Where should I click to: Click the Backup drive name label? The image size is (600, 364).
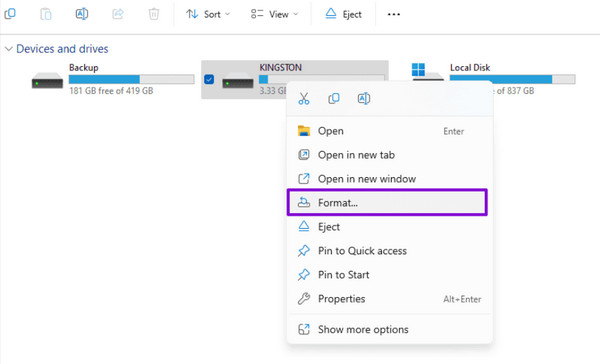(83, 68)
